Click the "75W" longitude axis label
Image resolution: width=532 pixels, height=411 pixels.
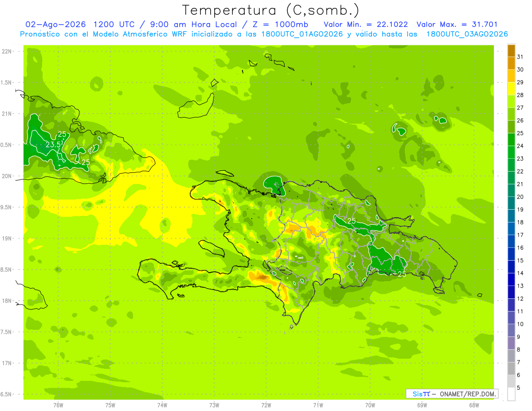[110, 405]
